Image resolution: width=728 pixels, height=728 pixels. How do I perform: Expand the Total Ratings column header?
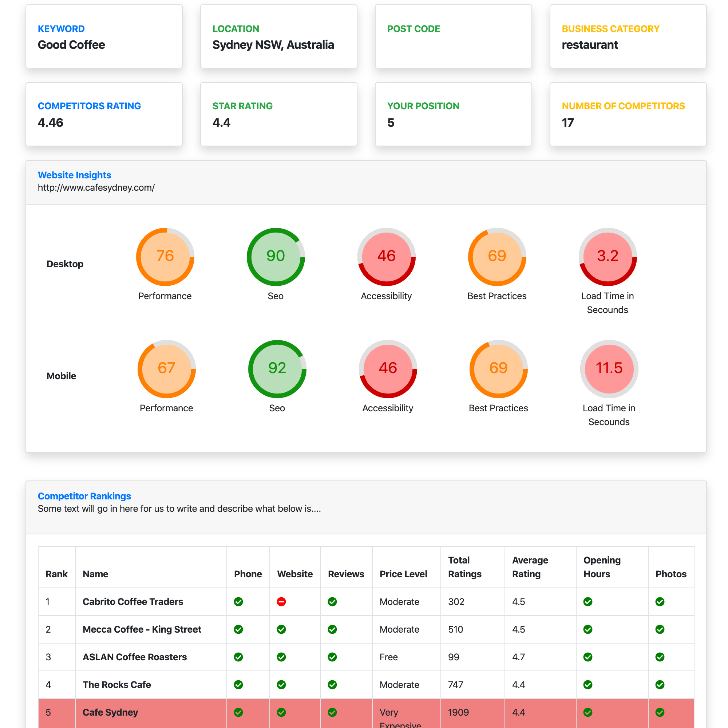click(x=464, y=567)
